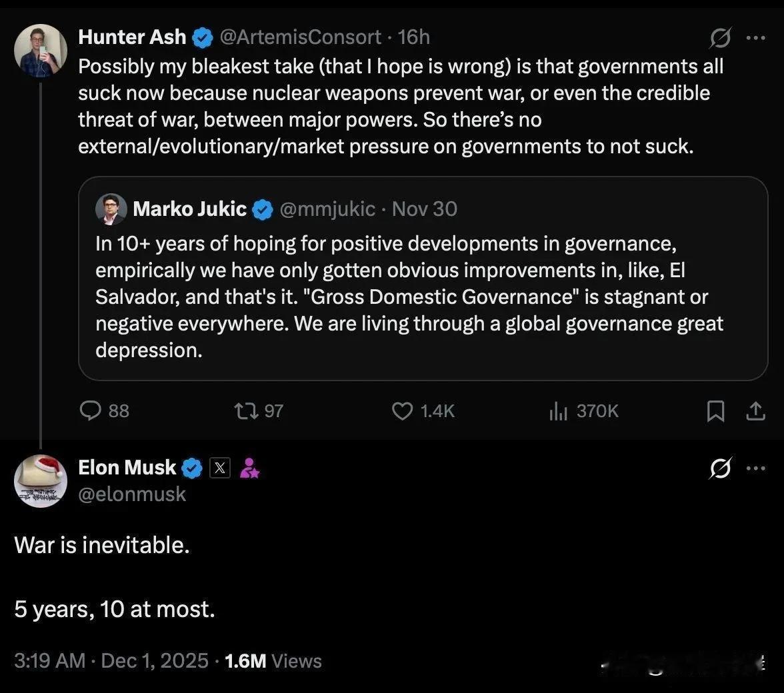Open the quoted Marko Jukic tweet
Viewport: 784px width, 693px height.
click(x=423, y=297)
